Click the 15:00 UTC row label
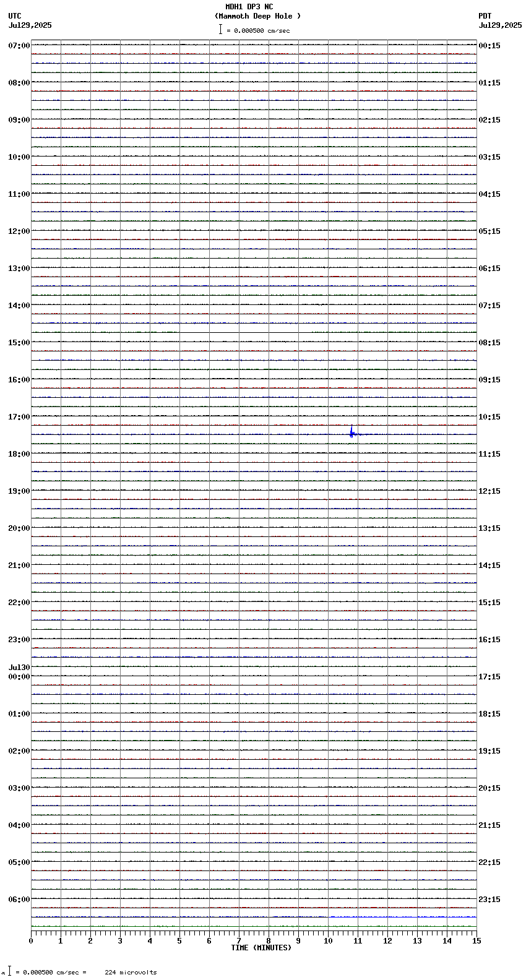This screenshot has height=980, width=526. (19, 343)
